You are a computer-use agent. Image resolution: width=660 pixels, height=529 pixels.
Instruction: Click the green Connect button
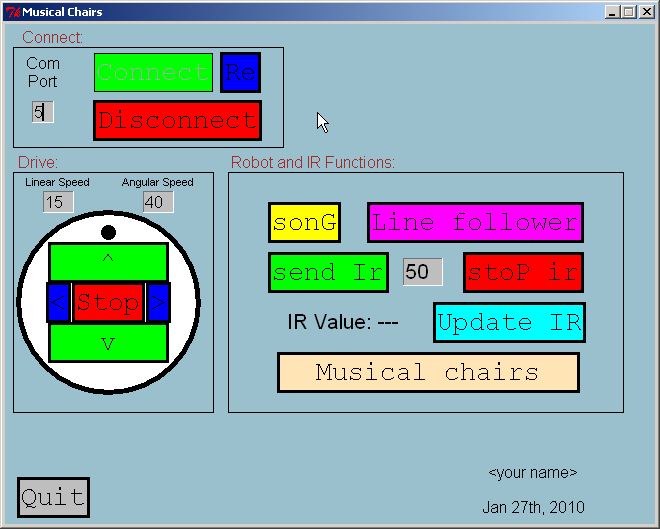pos(153,73)
